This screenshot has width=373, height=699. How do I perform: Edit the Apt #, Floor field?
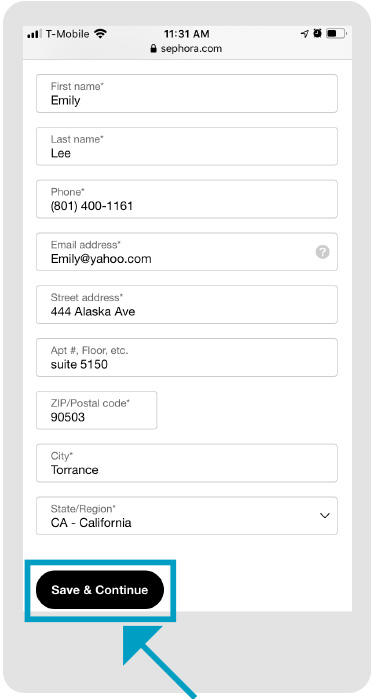click(x=187, y=358)
